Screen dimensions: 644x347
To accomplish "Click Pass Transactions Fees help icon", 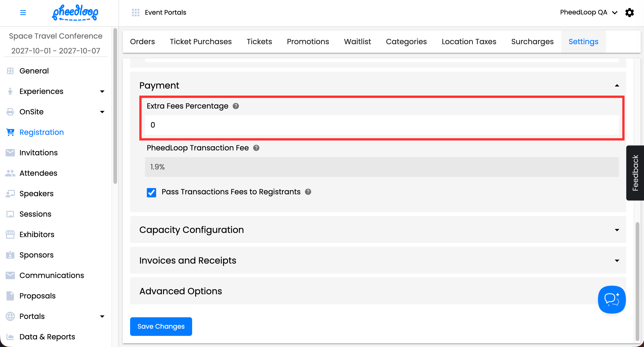I will coord(308,192).
